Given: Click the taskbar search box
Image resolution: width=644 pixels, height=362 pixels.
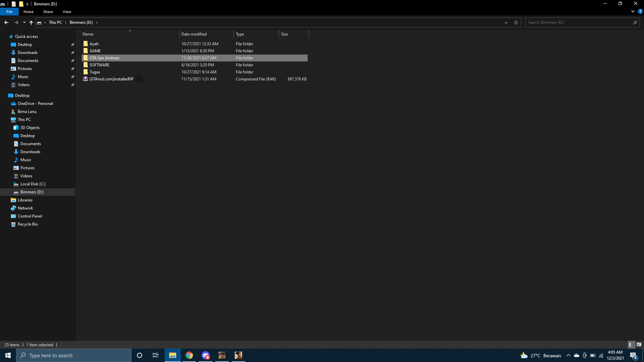Looking at the screenshot, I should tap(74, 355).
